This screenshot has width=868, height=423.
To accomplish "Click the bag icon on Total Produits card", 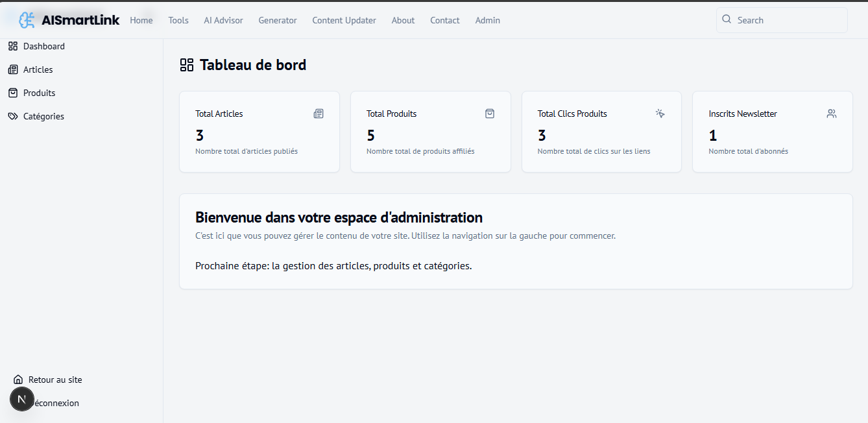I will pyautogui.click(x=490, y=114).
